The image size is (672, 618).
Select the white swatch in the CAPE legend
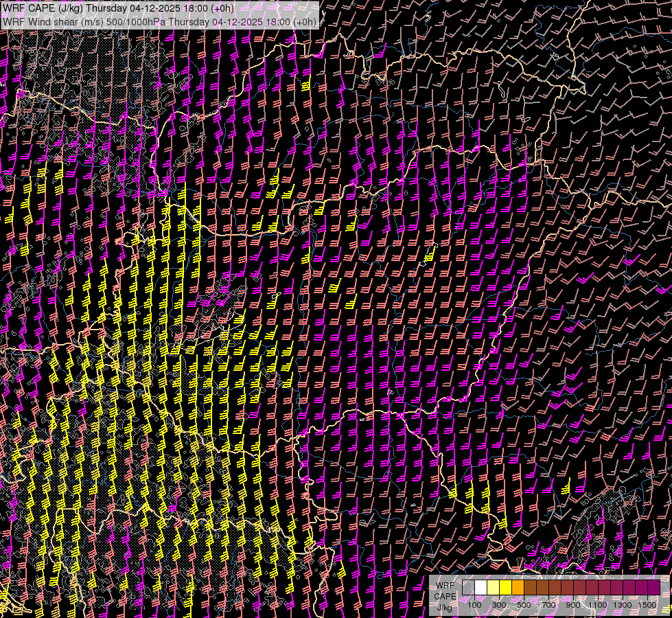[x=480, y=588]
